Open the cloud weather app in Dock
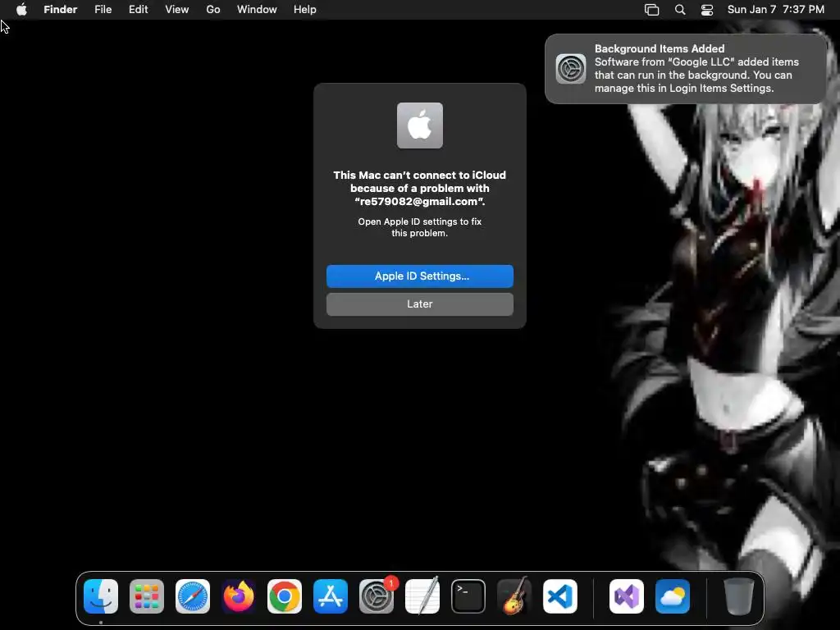The image size is (840, 630). (673, 596)
